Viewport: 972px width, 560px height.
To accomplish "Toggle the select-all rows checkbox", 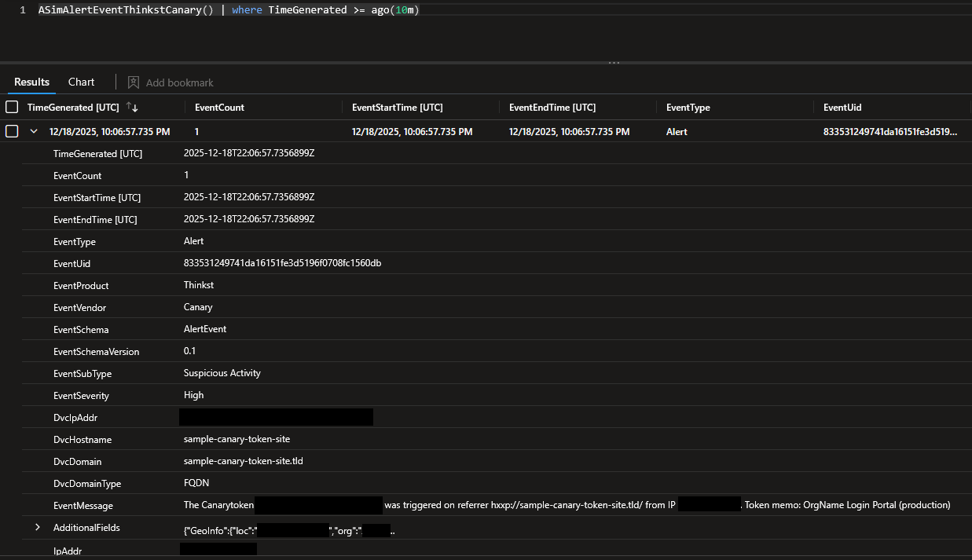I will coord(12,107).
